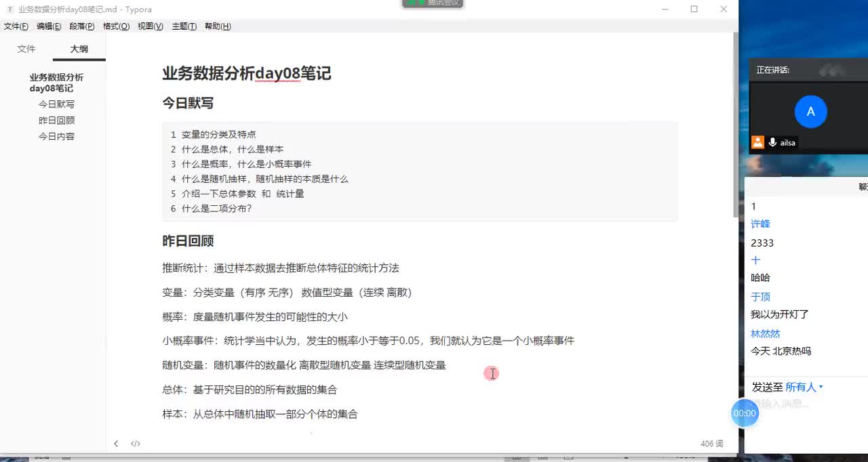Click the 正在讲话 label in meeting panel
Screen dimensions: 868x462
coord(773,70)
